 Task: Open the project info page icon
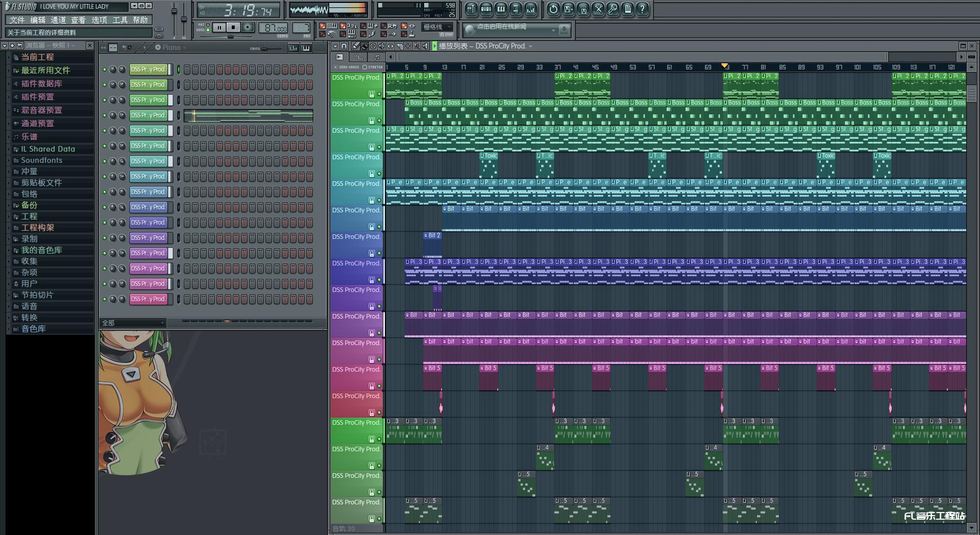(627, 9)
